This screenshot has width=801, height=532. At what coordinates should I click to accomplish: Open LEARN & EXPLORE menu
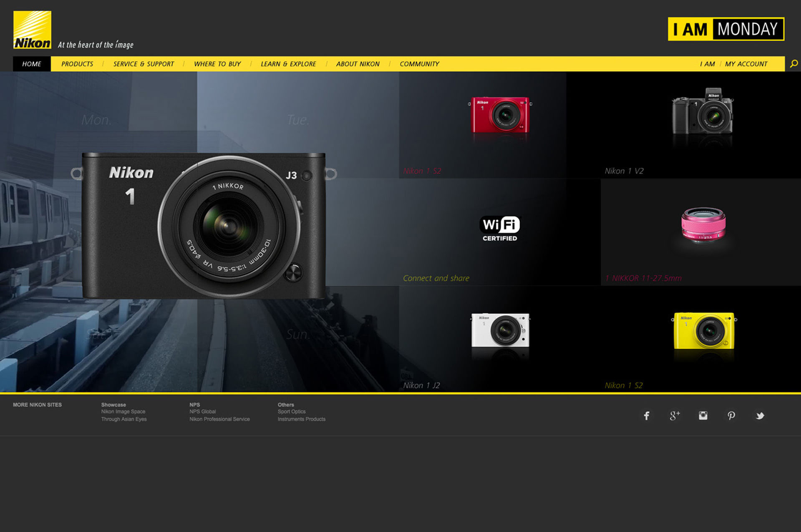[x=288, y=64]
